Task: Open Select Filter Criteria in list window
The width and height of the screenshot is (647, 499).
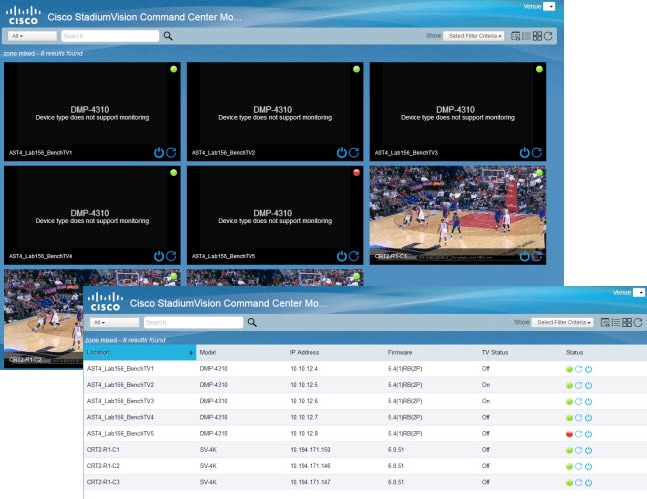Action: tap(562, 322)
